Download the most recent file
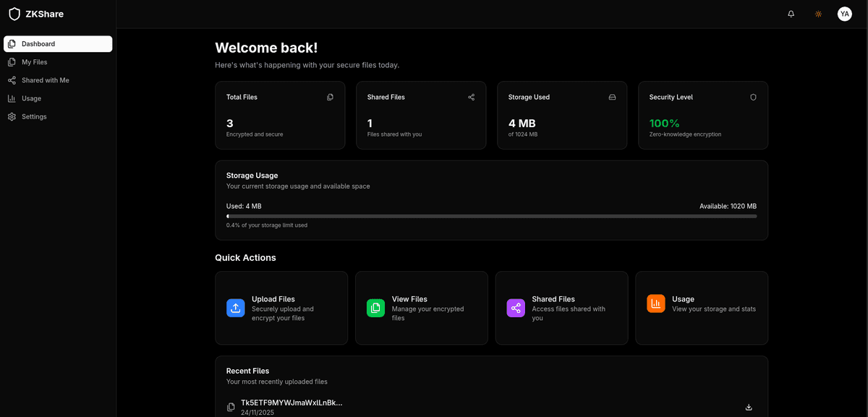The width and height of the screenshot is (868, 417). click(749, 407)
